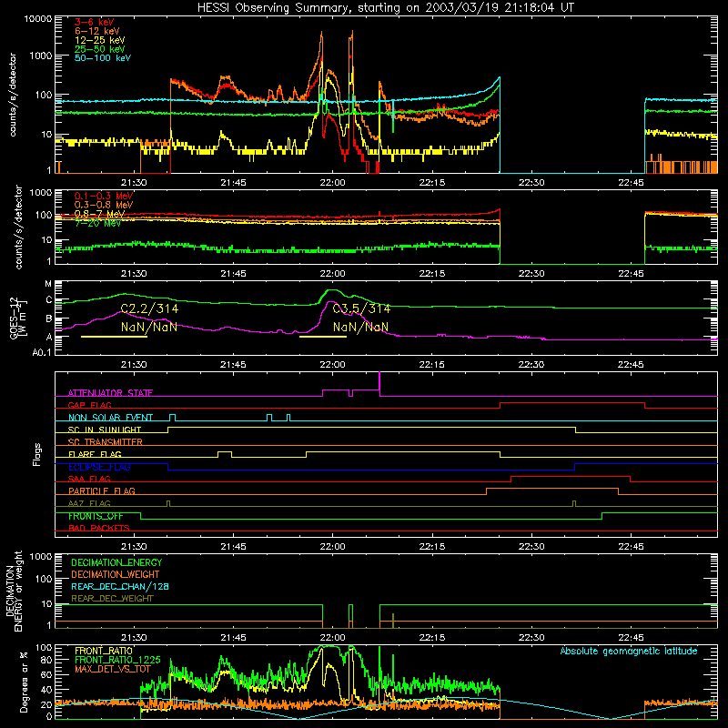Image resolution: width=728 pixels, height=728 pixels.
Task: Click the FRONTS_OFF flag label
Action: tap(96, 516)
